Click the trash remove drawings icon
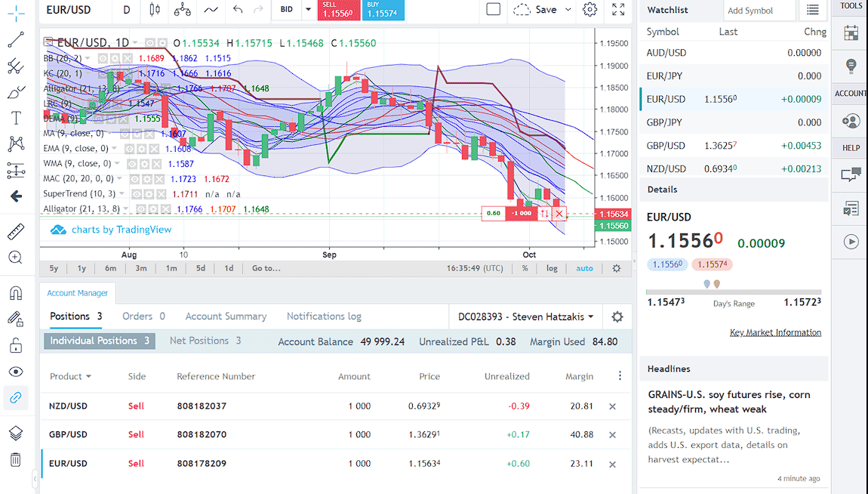The width and height of the screenshot is (868, 494). tap(16, 459)
